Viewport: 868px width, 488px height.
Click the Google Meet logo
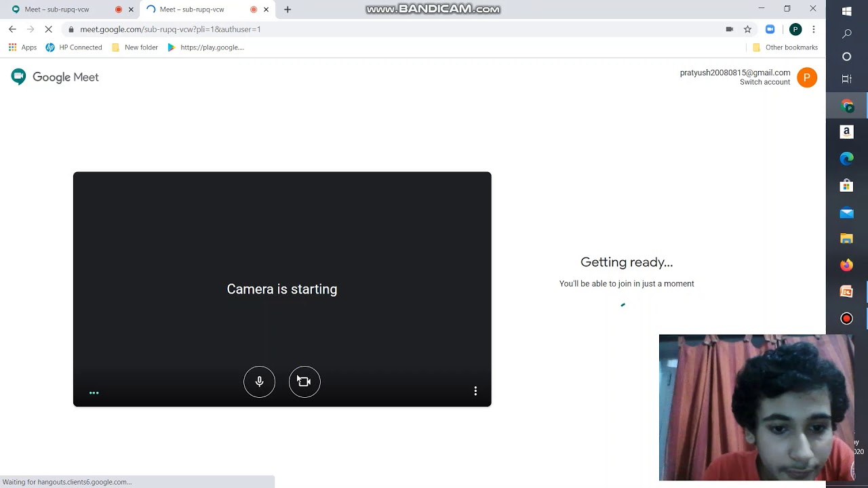[x=55, y=77]
